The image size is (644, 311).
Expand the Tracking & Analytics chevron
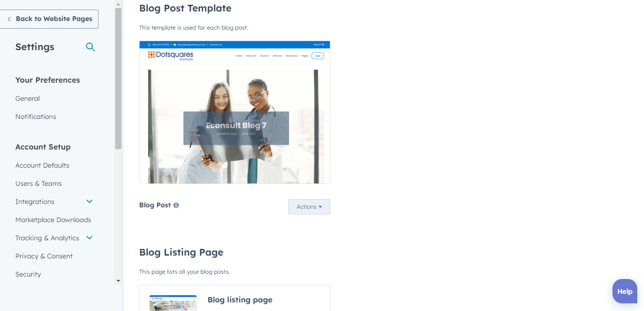(89, 238)
